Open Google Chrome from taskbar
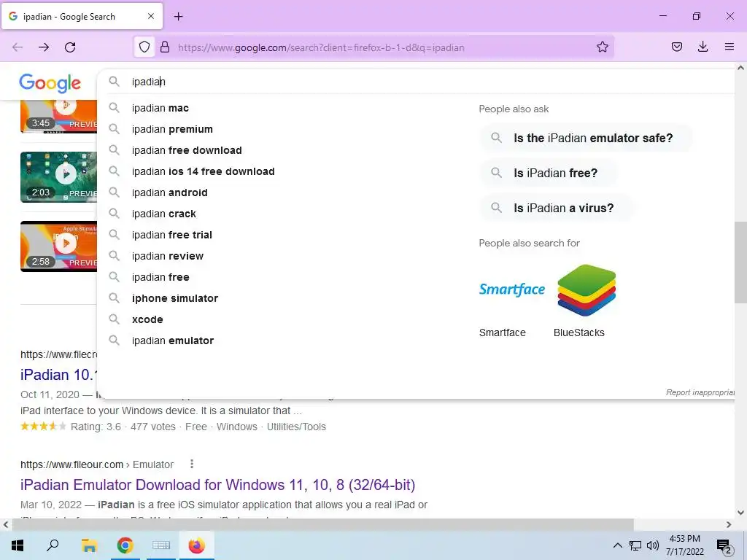 pyautogui.click(x=125, y=545)
